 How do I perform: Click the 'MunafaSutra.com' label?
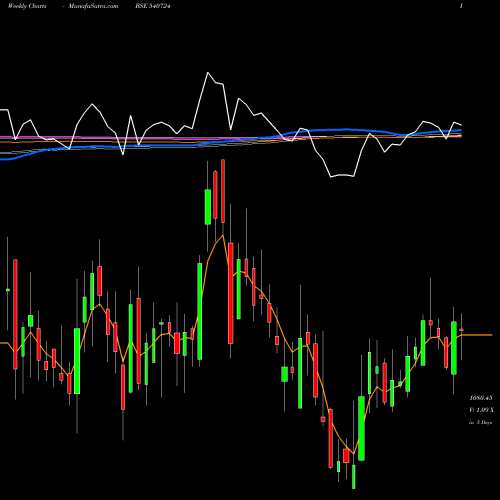(x=93, y=6)
